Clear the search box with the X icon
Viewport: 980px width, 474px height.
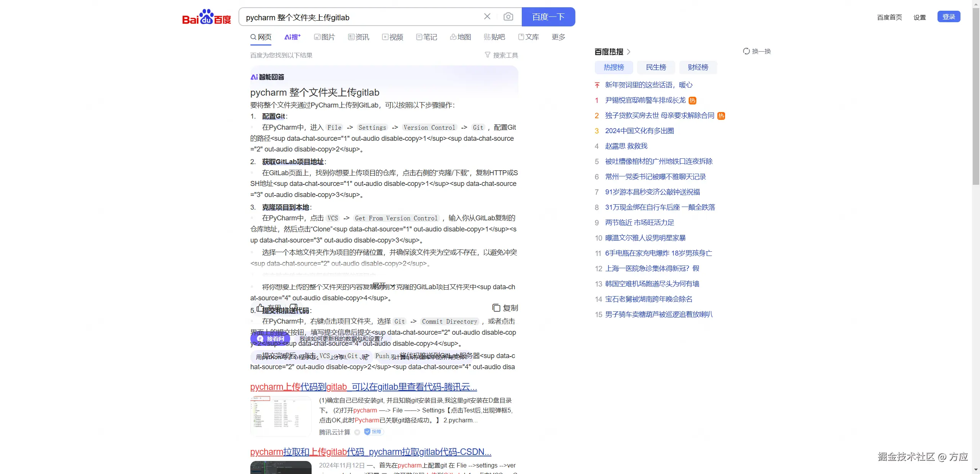coord(487,16)
